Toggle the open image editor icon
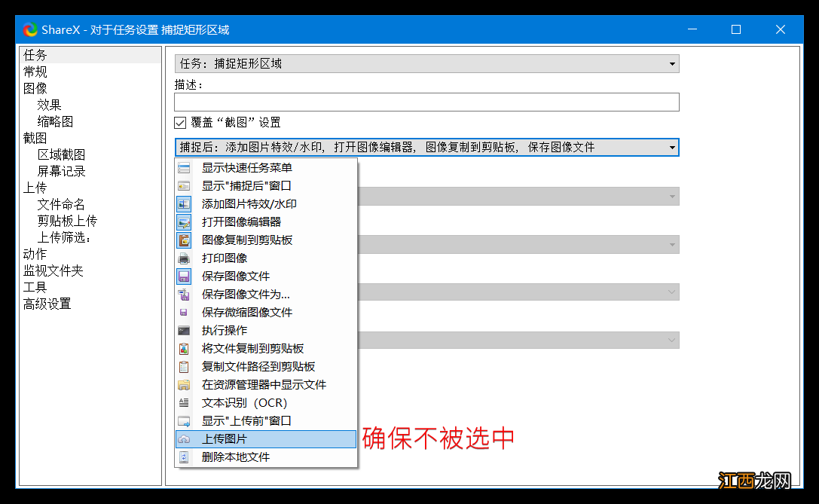 (184, 222)
